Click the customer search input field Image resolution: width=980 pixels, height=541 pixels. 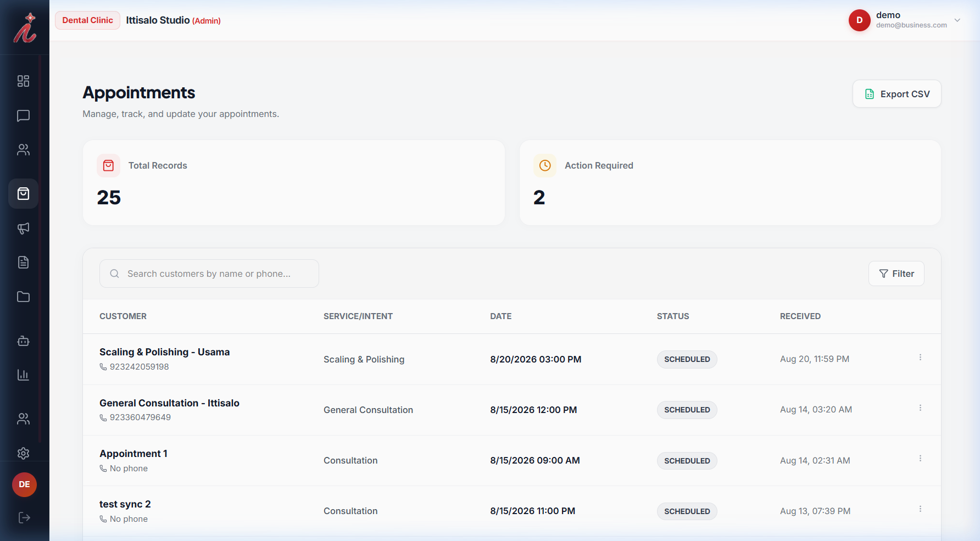209,274
